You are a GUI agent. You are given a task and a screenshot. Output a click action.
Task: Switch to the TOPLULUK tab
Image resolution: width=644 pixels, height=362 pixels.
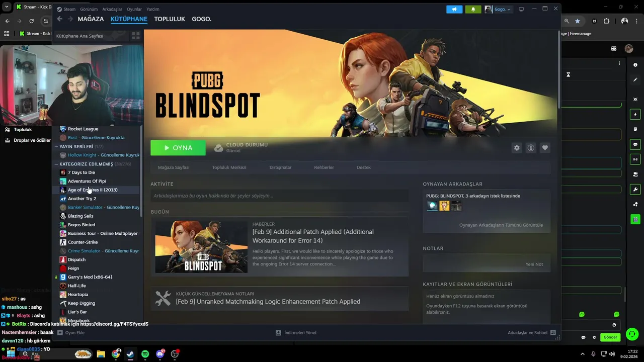(170, 19)
